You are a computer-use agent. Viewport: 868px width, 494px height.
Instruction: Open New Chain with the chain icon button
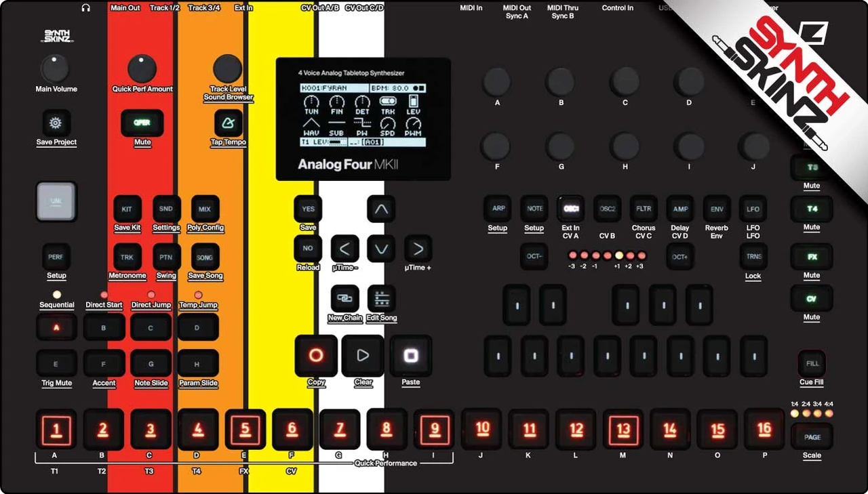pos(344,298)
